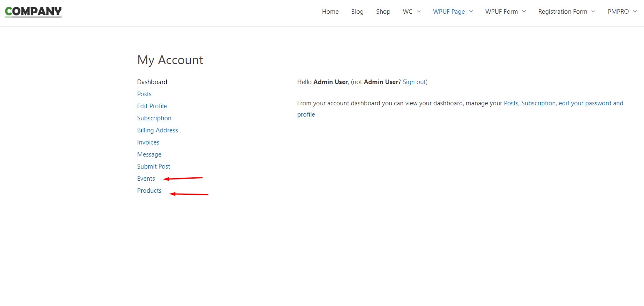The height and width of the screenshot is (306, 644).
Task: Expand the WPUF Page dropdown chevron
Action: tap(471, 12)
